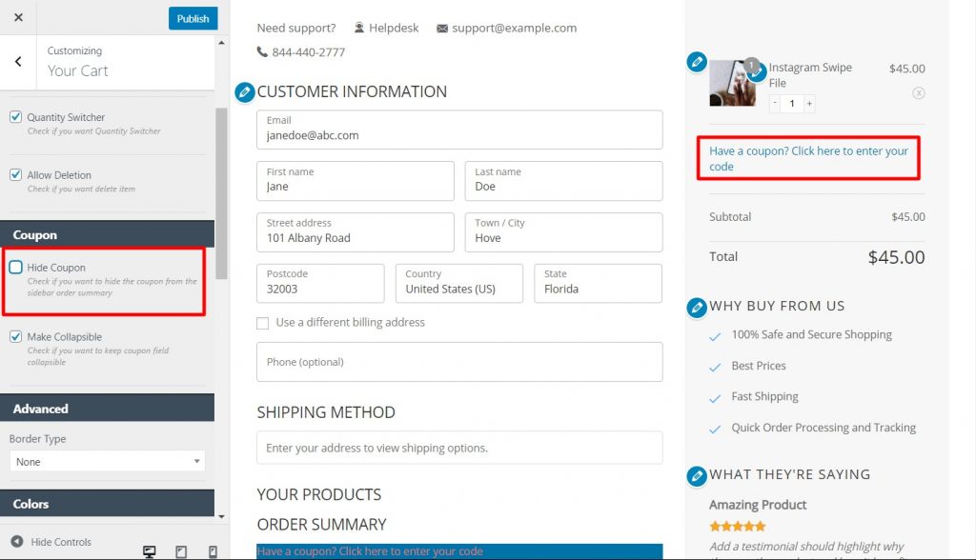Click 'Enter your address to view shipping options' box

[x=459, y=448]
